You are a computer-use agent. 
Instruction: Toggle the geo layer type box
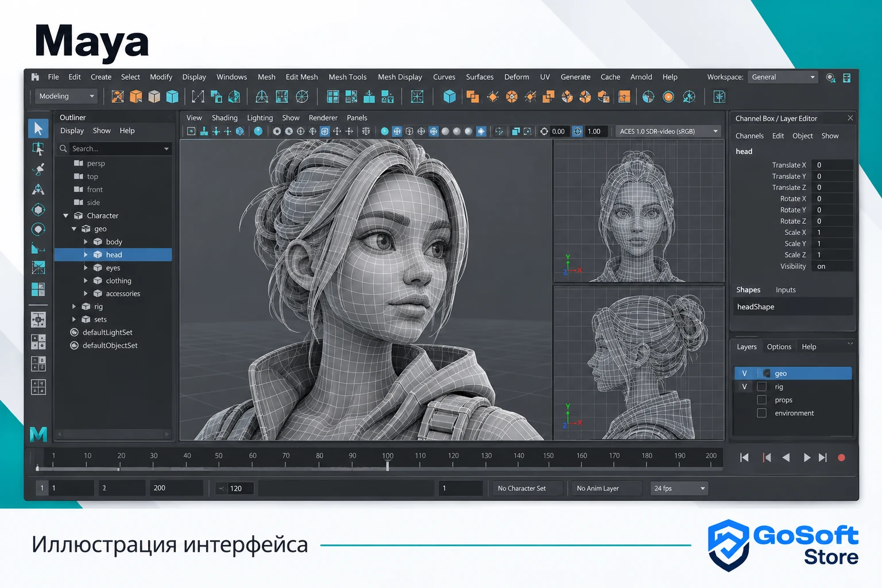pos(764,373)
